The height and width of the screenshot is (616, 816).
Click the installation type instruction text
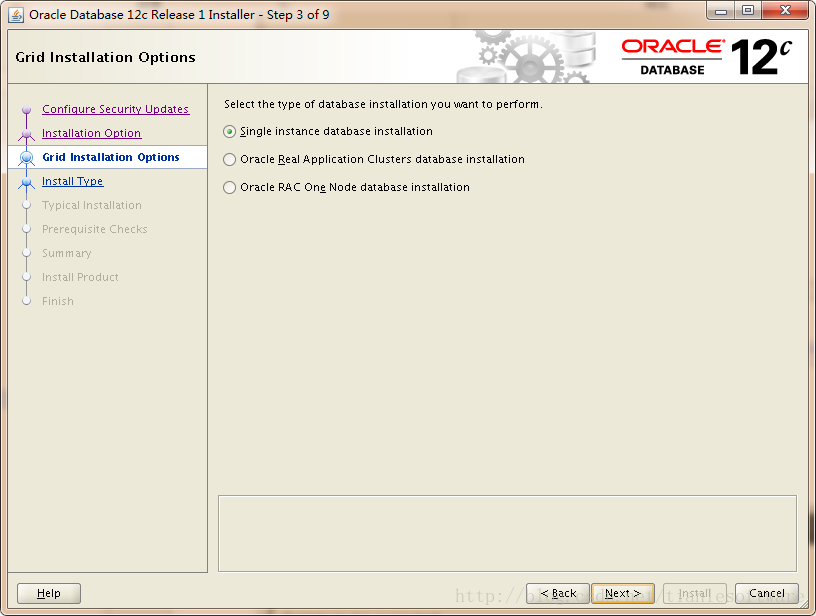384,104
